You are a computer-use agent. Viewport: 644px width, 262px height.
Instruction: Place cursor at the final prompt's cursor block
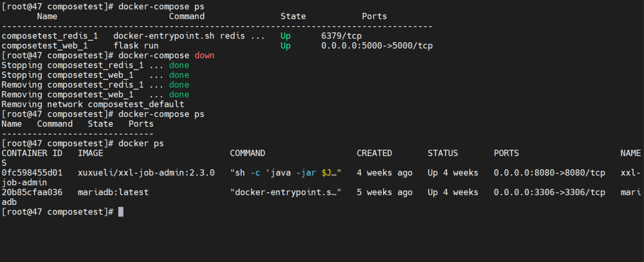click(121, 212)
